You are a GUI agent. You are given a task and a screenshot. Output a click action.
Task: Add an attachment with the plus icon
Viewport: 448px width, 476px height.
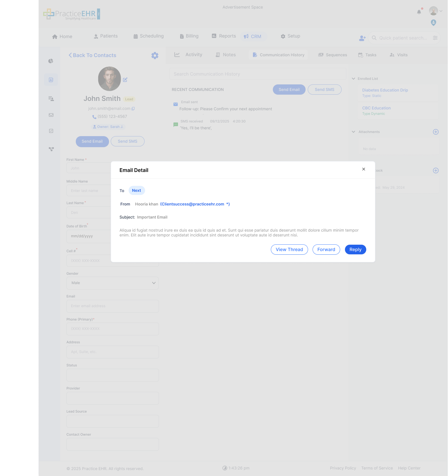436,132
